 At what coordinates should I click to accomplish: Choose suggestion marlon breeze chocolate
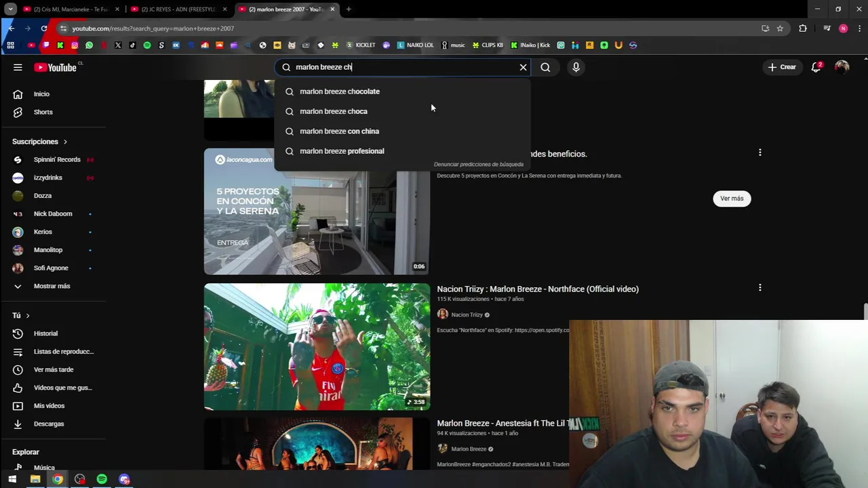pos(401,91)
